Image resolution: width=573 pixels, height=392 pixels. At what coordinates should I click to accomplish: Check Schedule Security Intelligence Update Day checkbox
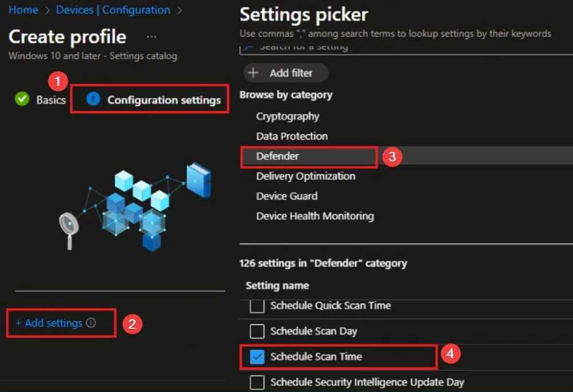coord(257,382)
